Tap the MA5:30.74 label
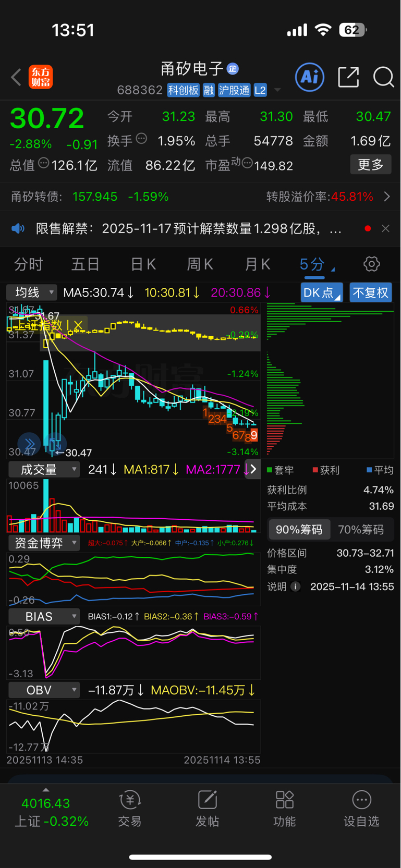Viewport: 401px width, 868px height. [x=98, y=292]
